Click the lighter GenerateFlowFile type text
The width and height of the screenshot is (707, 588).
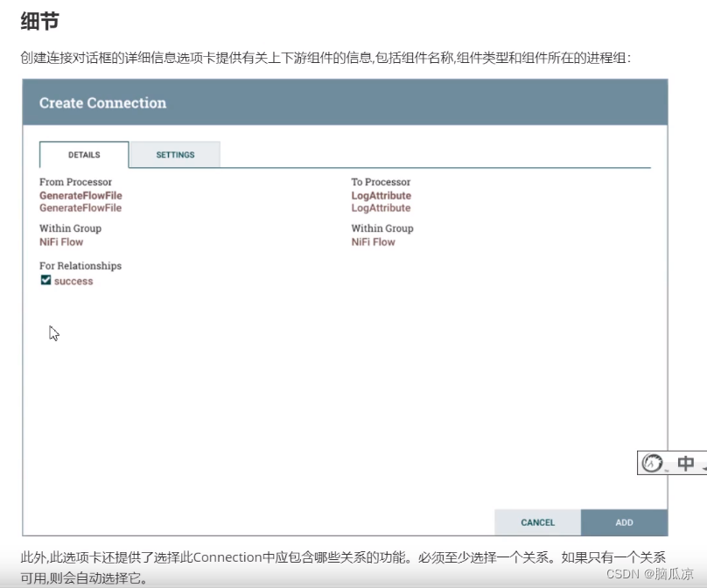(80, 208)
